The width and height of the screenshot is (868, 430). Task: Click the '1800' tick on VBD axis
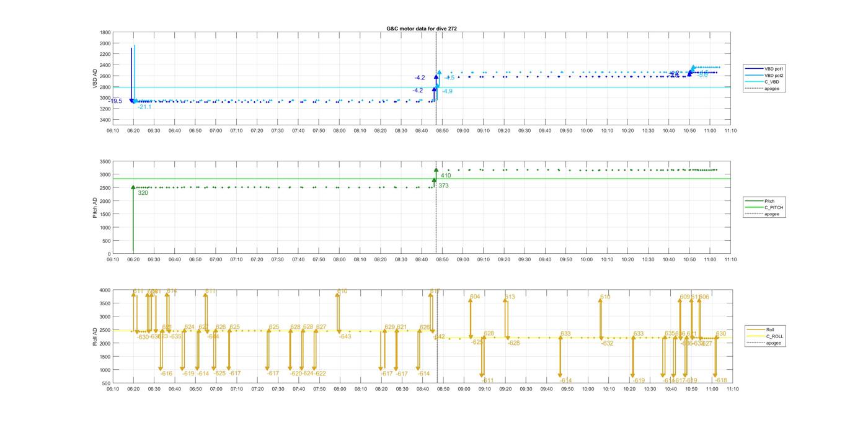[x=105, y=32]
